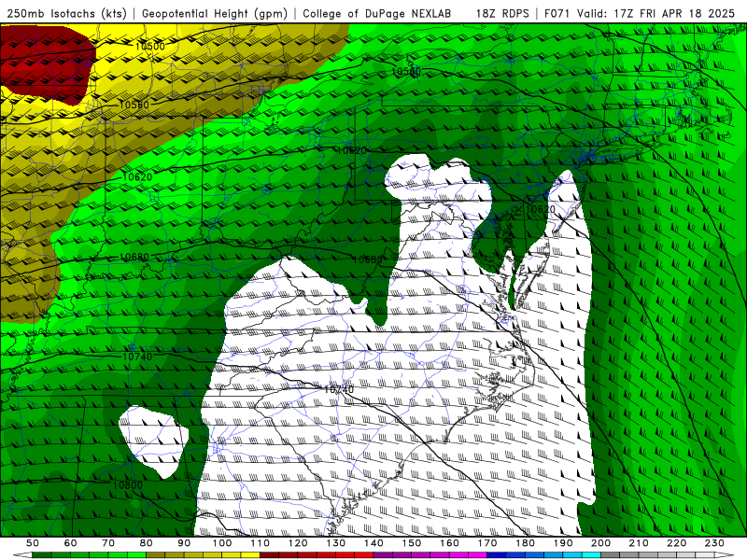The height and width of the screenshot is (560, 747).
Task: Click the 80 value on the color scale
Action: pos(147,543)
